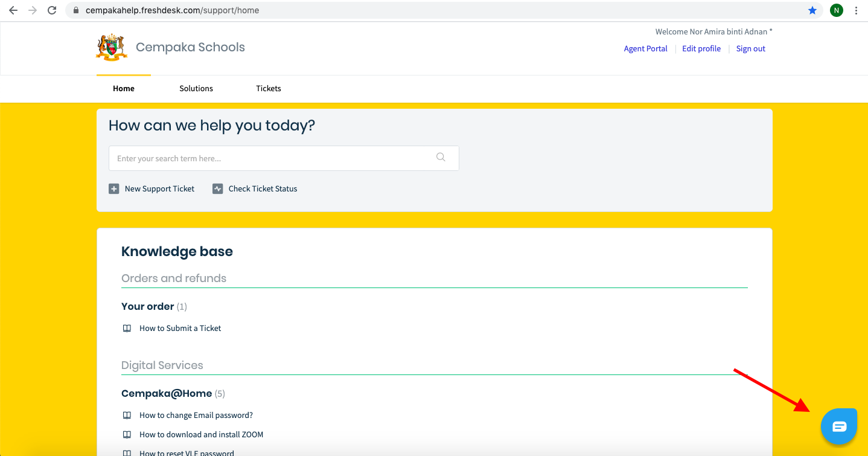
Task: Reload the page
Action: point(52,10)
